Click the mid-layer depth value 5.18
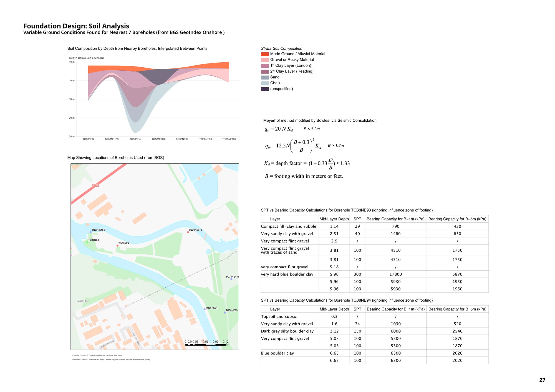The width and height of the screenshot is (555, 392). pyautogui.click(x=334, y=267)
